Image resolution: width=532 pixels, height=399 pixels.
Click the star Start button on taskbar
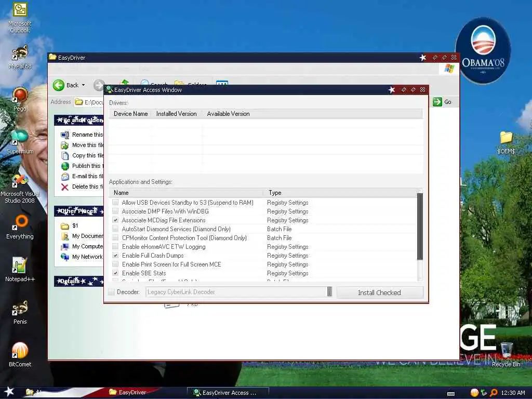(9, 392)
